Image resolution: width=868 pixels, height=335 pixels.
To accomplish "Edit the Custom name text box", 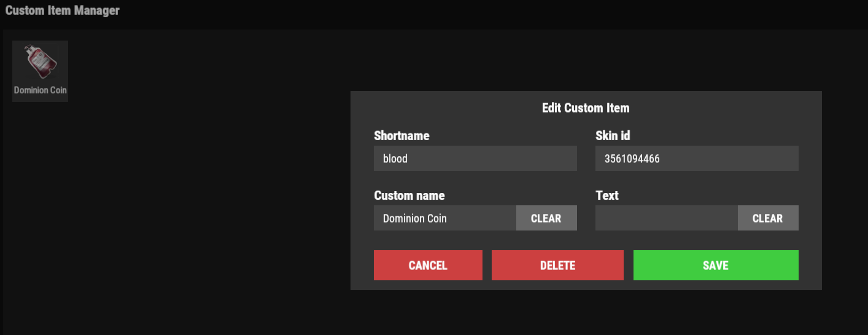I will [x=444, y=218].
